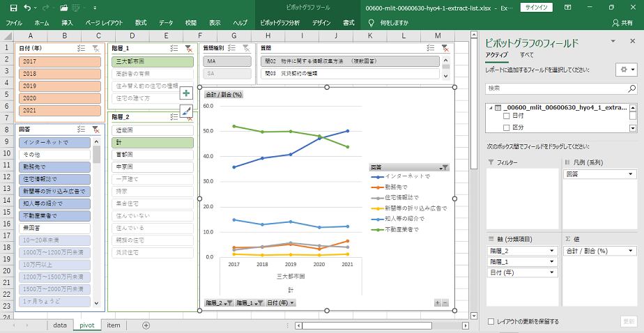Enable レイアウトの更新を保留する checkbox
The width and height of the screenshot is (644, 333).
(x=492, y=321)
